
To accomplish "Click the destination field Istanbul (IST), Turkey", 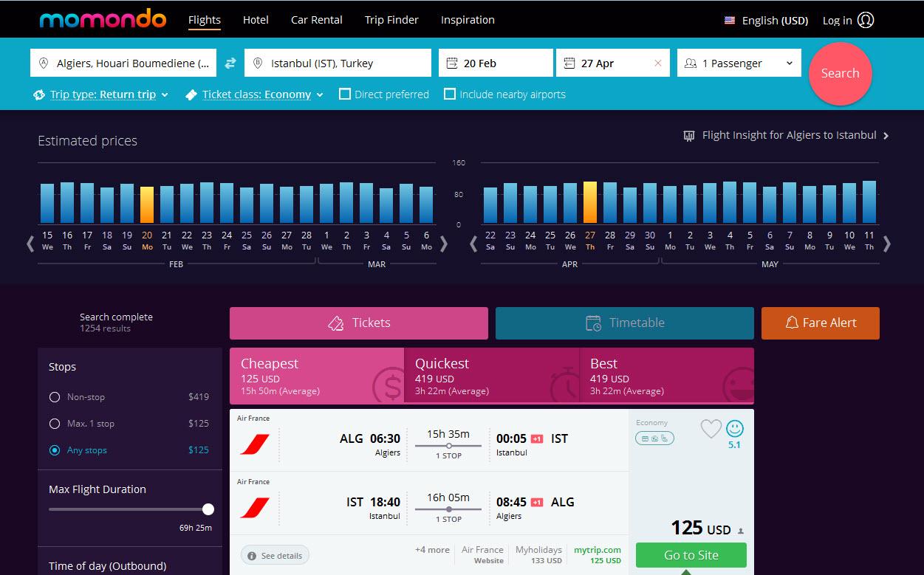I will 338,63.
